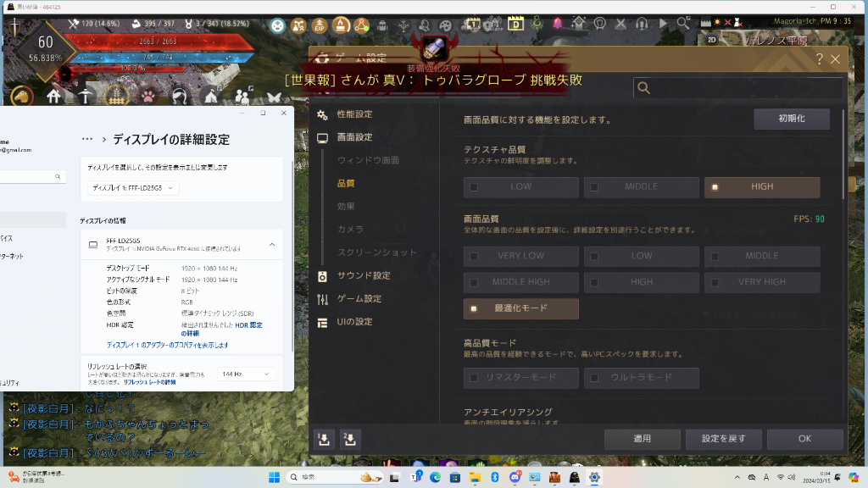
Task: Select HIGH texture quality checkbox
Action: click(715, 187)
